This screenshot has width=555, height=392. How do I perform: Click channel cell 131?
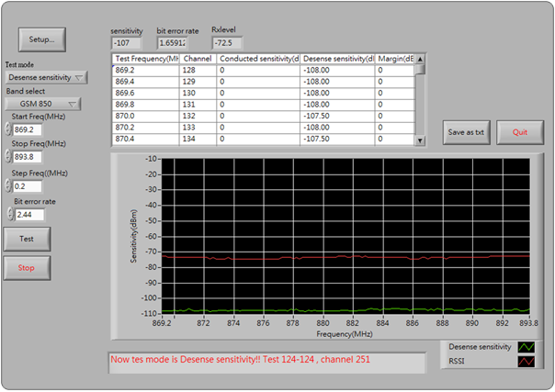[x=198, y=105]
